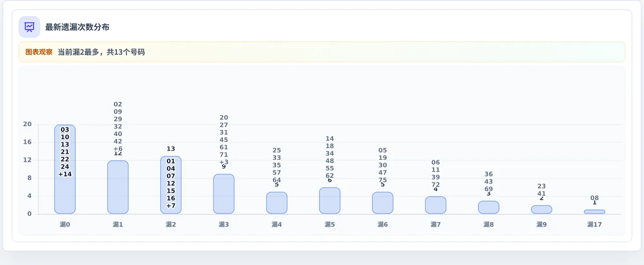Click the chart presentation icon beside the title
Viewport: 644px width, 265px height.
[x=29, y=27]
